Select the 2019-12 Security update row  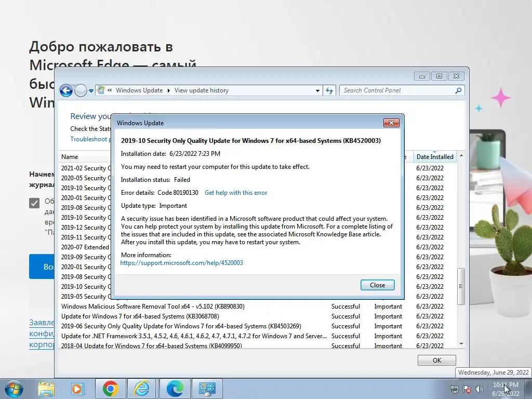(86, 228)
